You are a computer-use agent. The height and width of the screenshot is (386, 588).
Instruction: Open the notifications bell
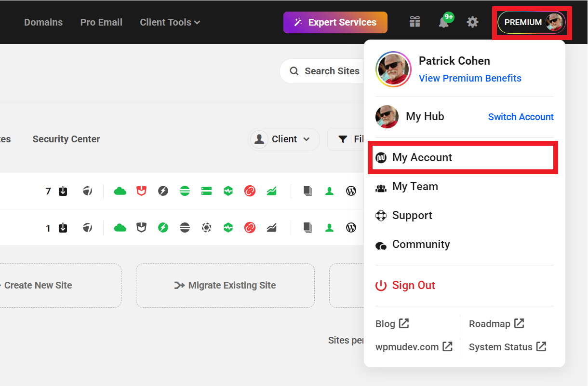(x=443, y=22)
